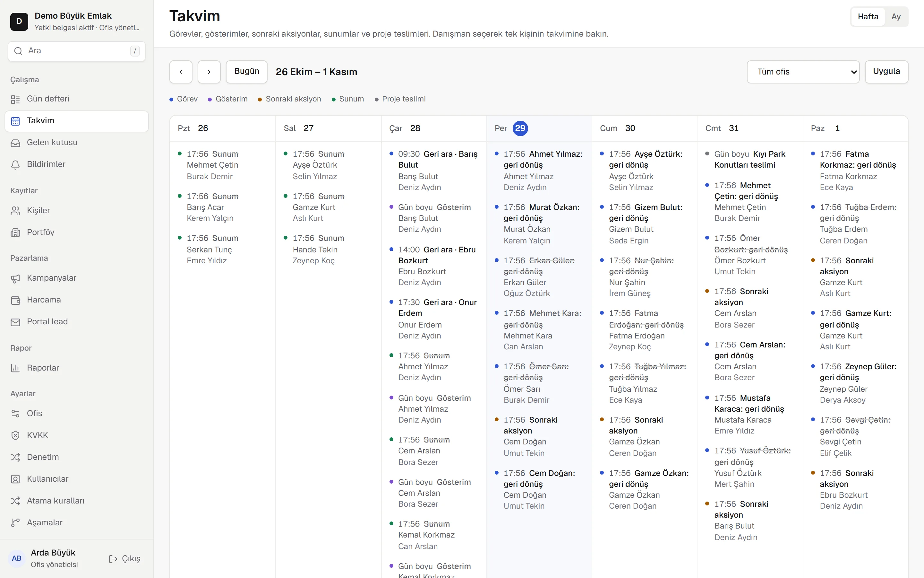Go to the next week
The width and height of the screenshot is (924, 578).
pyautogui.click(x=209, y=72)
